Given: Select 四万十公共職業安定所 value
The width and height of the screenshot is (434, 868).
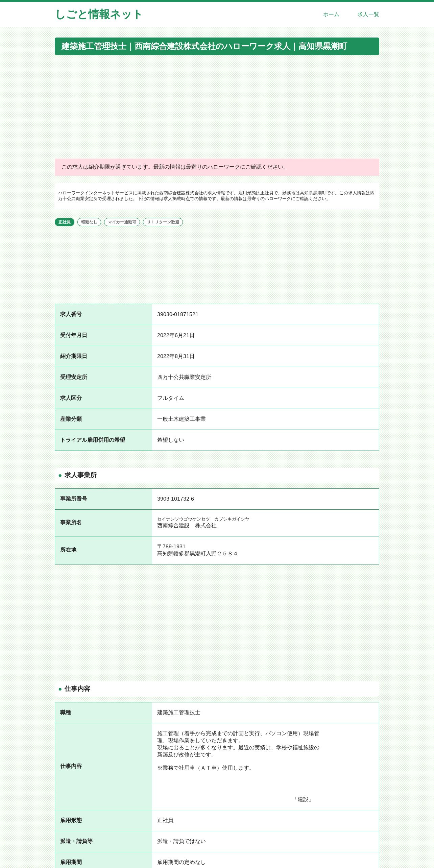Looking at the screenshot, I should point(184,377).
